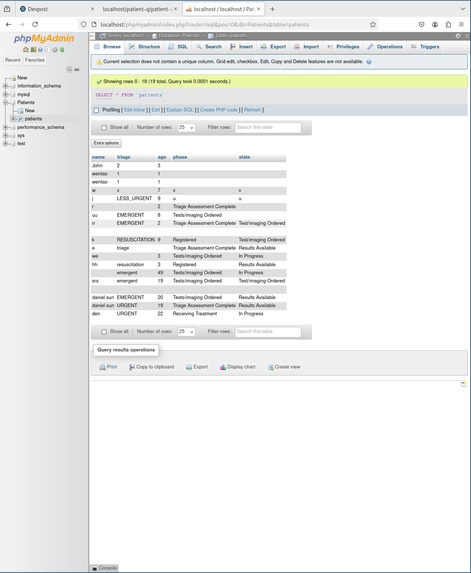Viewport: 471px width, 573px height.
Task: Switch to the Recent navigation tab
Action: [13, 60]
